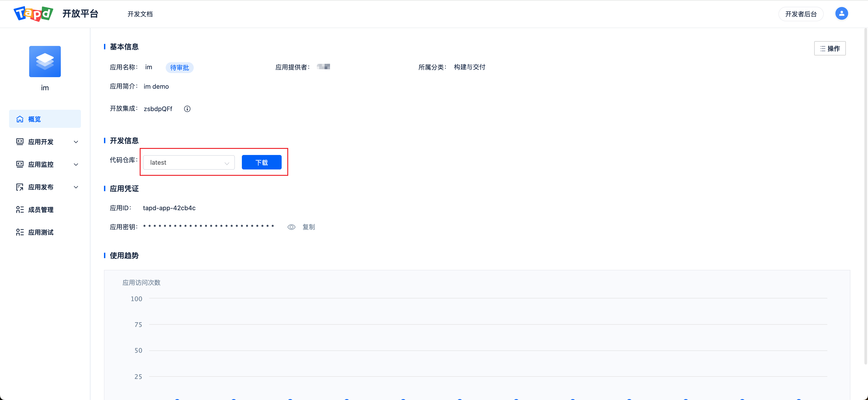Open the 应用发布 menu item
The image size is (868, 400).
45,187
